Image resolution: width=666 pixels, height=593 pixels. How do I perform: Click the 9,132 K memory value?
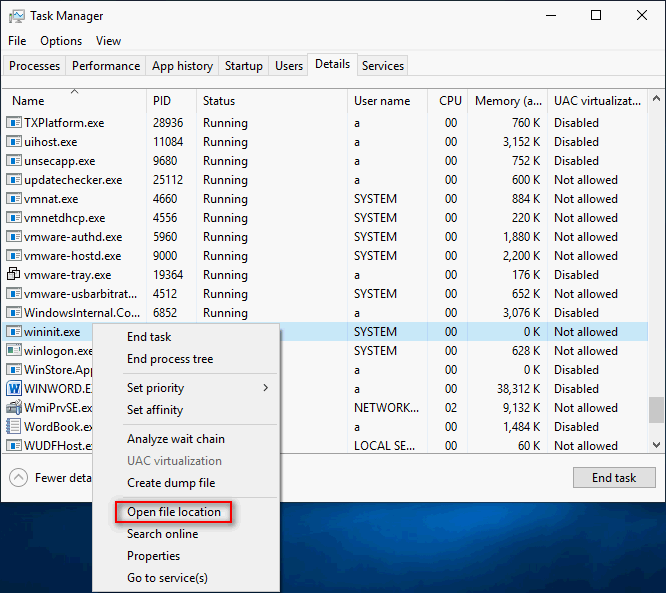(522, 408)
